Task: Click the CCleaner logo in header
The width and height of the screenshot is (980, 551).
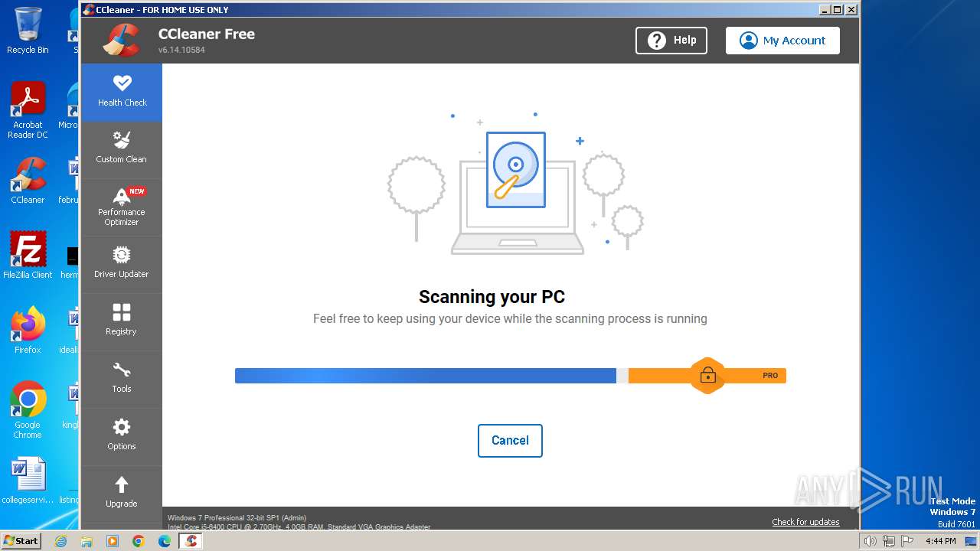Action: point(122,40)
